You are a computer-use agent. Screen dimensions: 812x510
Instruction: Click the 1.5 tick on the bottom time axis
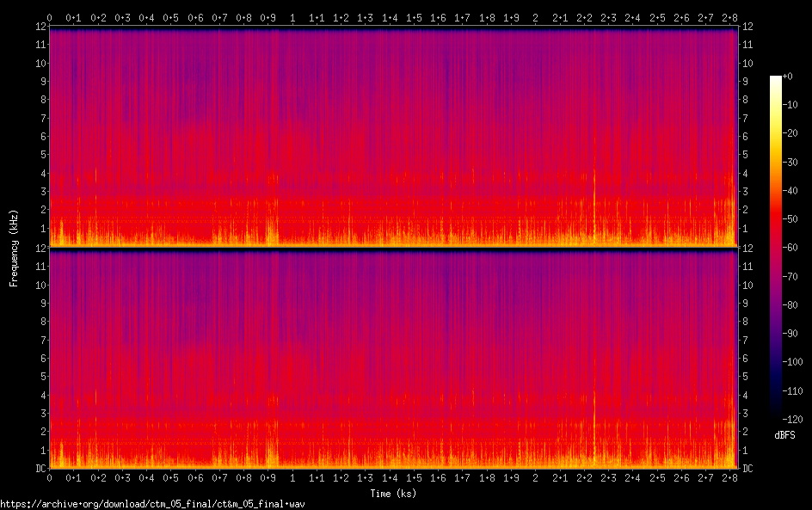[x=414, y=478]
